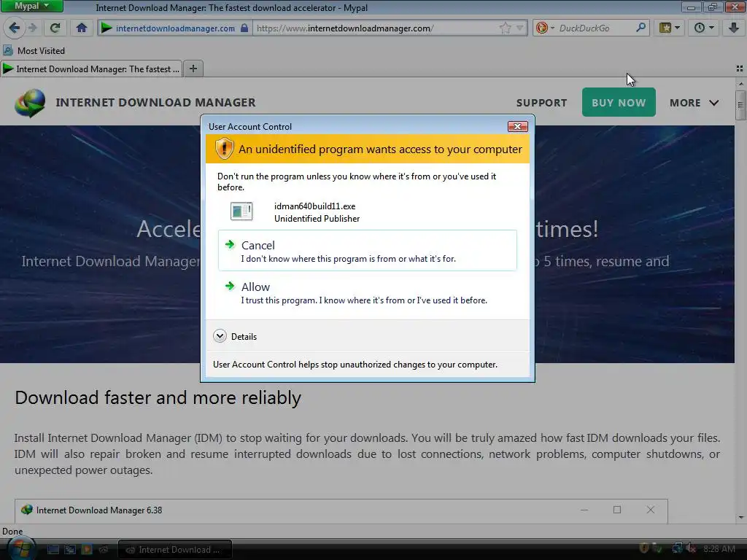Screen dimensions: 747x560
Task: Open the Downloads arrow button
Action: [734, 28]
